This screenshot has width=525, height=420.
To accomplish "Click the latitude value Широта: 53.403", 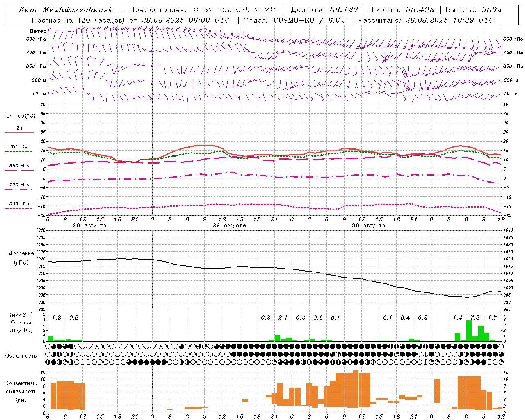I will [x=402, y=10].
